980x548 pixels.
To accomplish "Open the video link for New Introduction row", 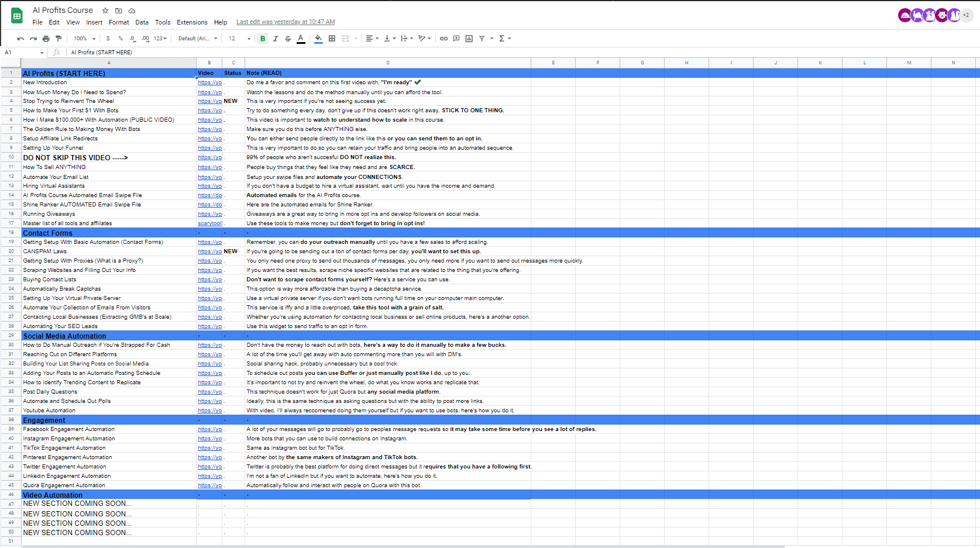I will pos(209,82).
